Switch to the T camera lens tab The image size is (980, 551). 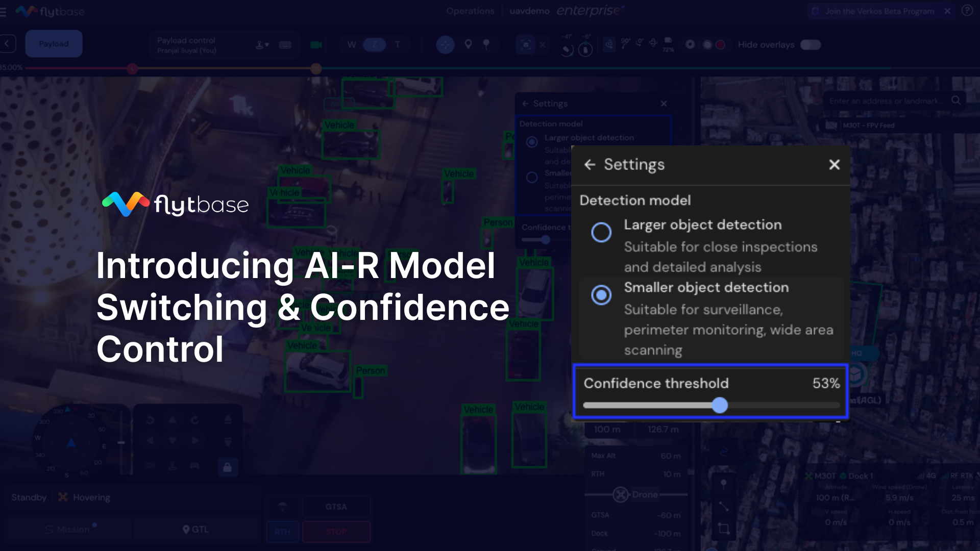click(398, 45)
